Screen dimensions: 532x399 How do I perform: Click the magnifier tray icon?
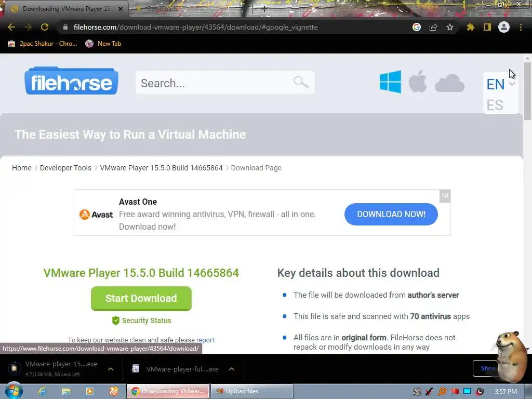click(x=442, y=392)
